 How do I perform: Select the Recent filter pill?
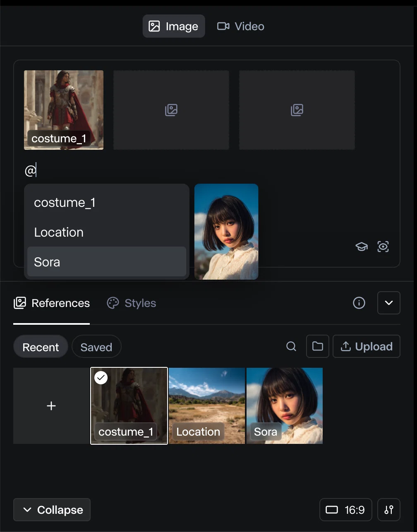click(x=41, y=347)
